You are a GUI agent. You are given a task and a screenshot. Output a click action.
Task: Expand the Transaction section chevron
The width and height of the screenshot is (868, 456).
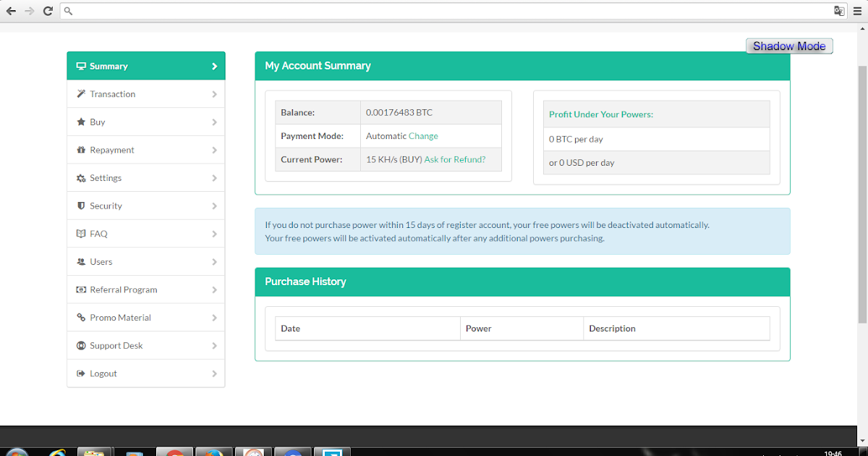(214, 93)
